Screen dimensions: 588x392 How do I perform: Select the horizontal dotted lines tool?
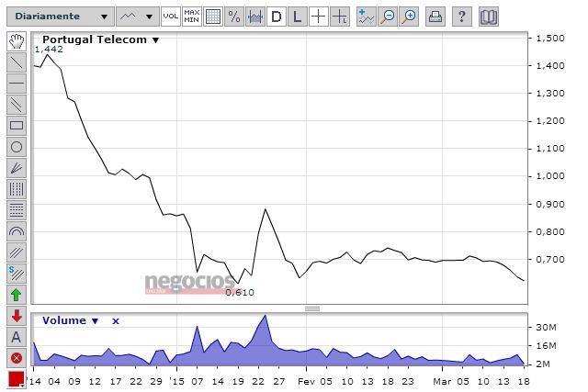pyautogui.click(x=17, y=210)
